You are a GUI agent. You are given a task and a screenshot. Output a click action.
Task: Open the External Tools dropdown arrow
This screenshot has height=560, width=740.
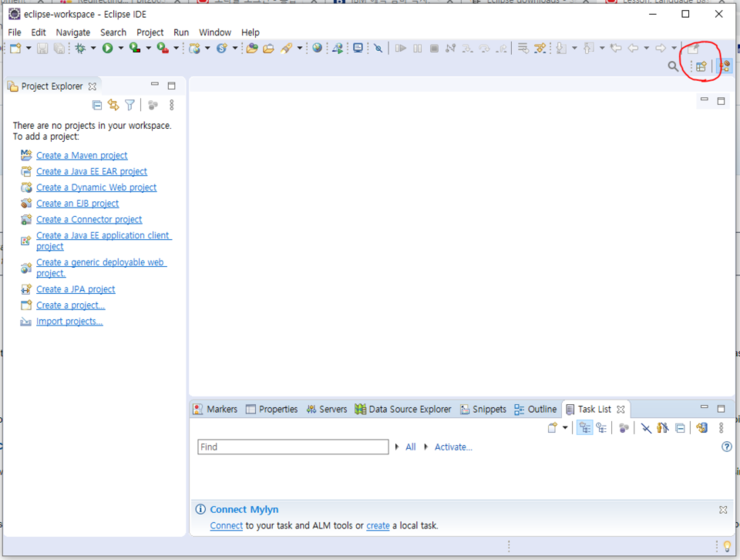(176, 48)
